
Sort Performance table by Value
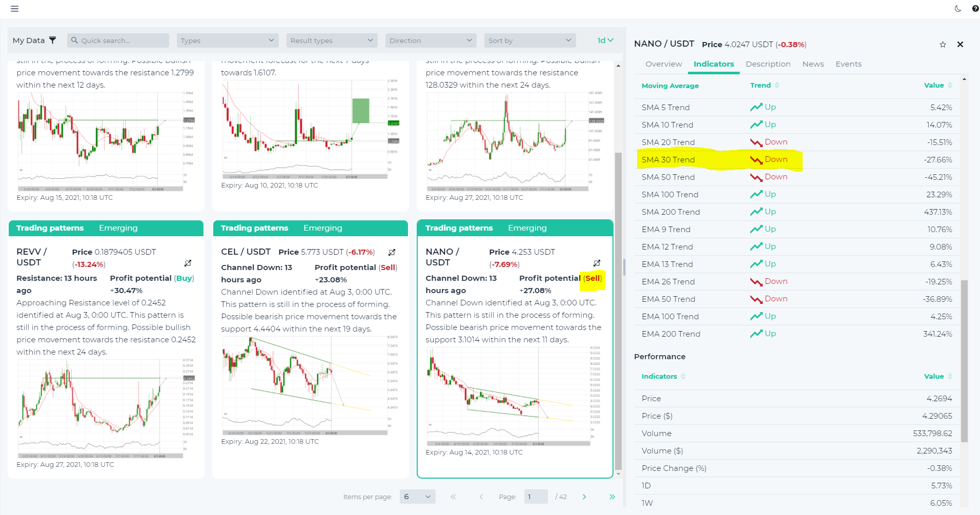[938, 377]
